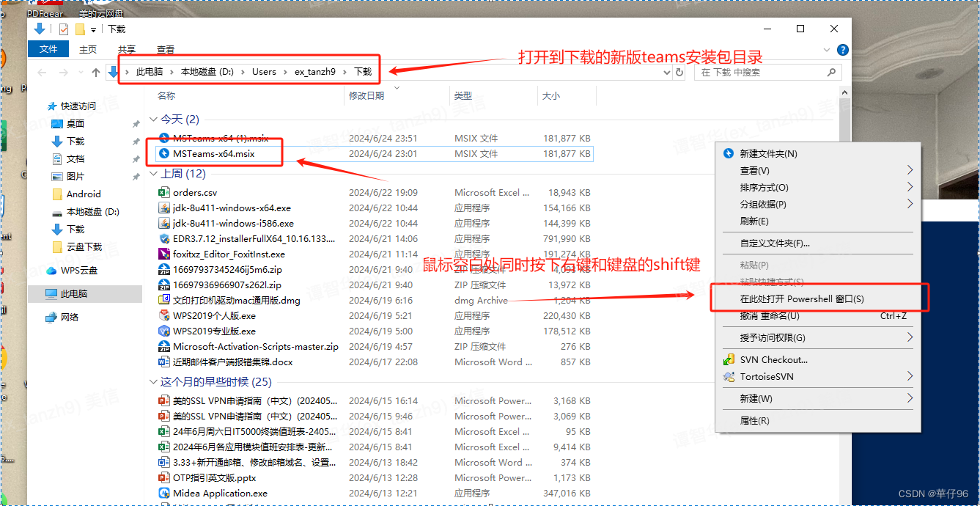Open 桌面 in the navigation pane
Viewport: 980px width, 506px height.
pyautogui.click(x=75, y=124)
